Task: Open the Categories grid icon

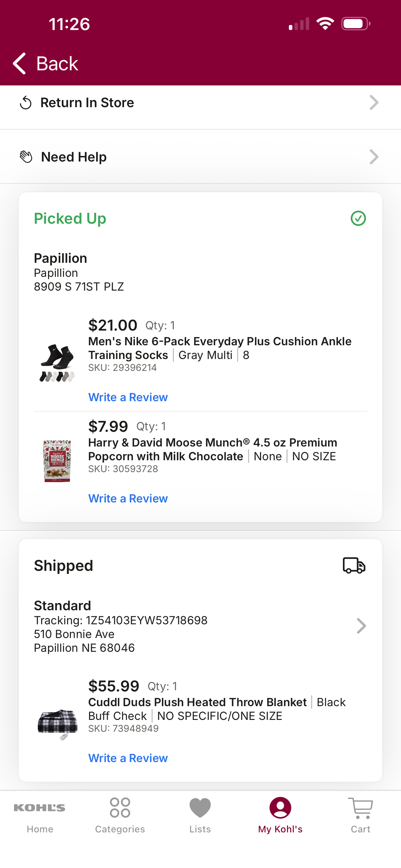Action: pos(120,807)
